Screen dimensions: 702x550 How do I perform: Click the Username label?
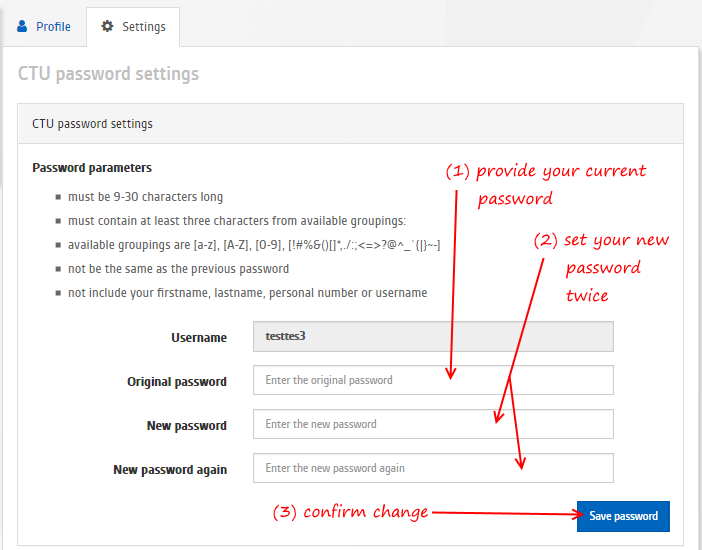click(x=199, y=338)
